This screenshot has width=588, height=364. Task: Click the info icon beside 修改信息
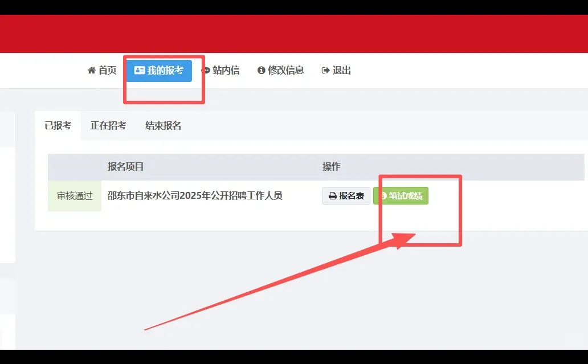point(262,70)
